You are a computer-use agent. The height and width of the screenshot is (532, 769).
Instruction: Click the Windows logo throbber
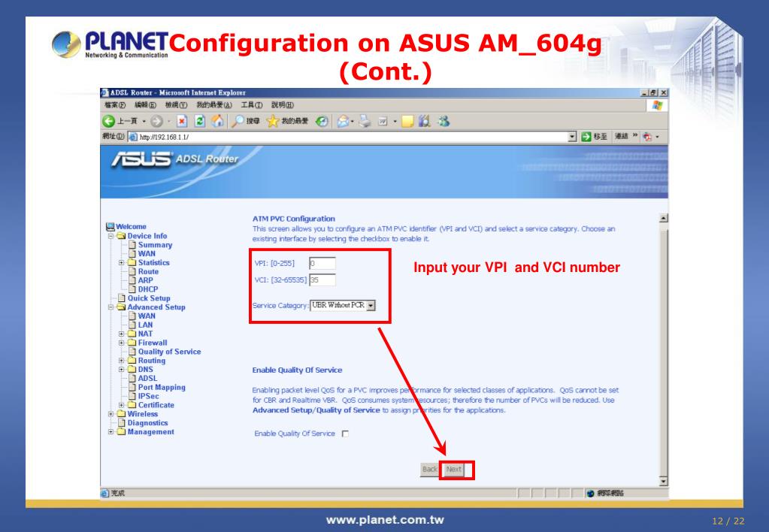coord(657,105)
